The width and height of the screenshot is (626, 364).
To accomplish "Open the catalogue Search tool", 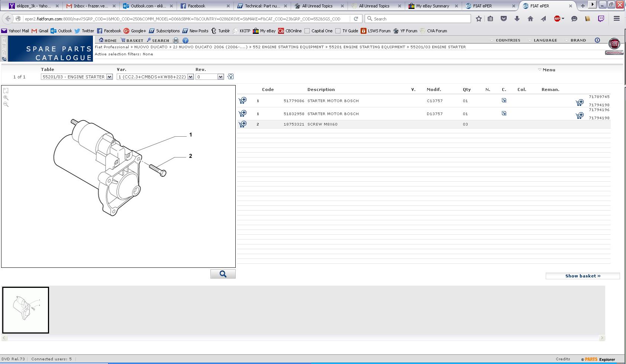I will pyautogui.click(x=158, y=40).
